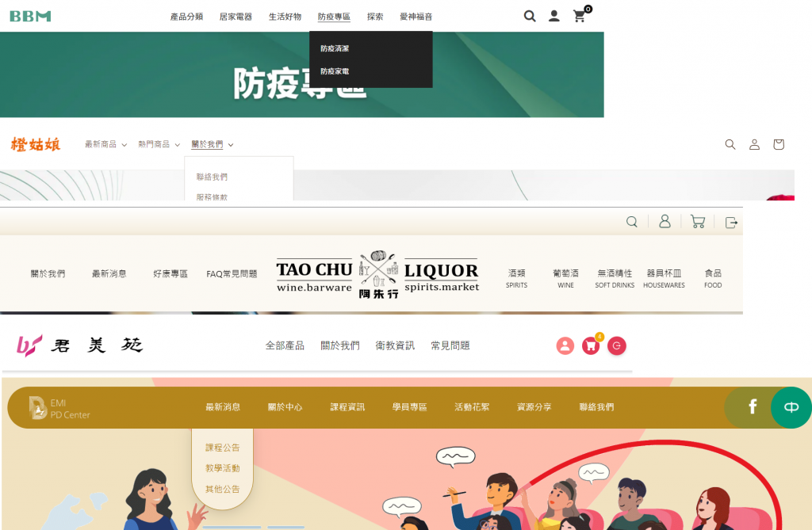
Task: Open 生活好物 in the BBM nav
Action: click(x=285, y=17)
